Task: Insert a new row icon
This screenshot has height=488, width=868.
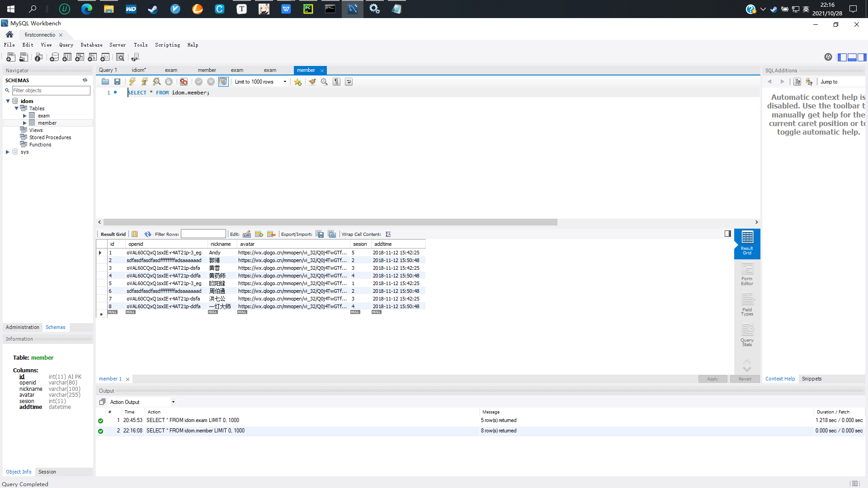Action: click(259, 234)
